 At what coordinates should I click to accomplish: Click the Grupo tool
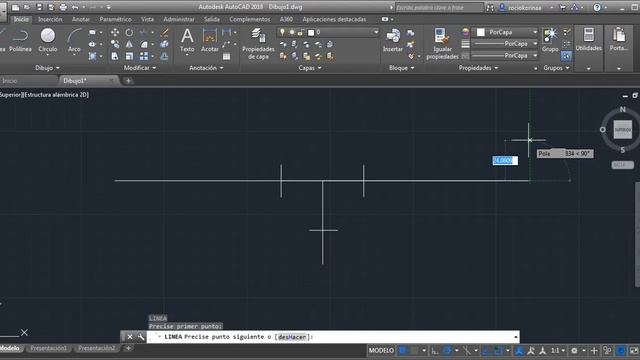tap(550, 40)
